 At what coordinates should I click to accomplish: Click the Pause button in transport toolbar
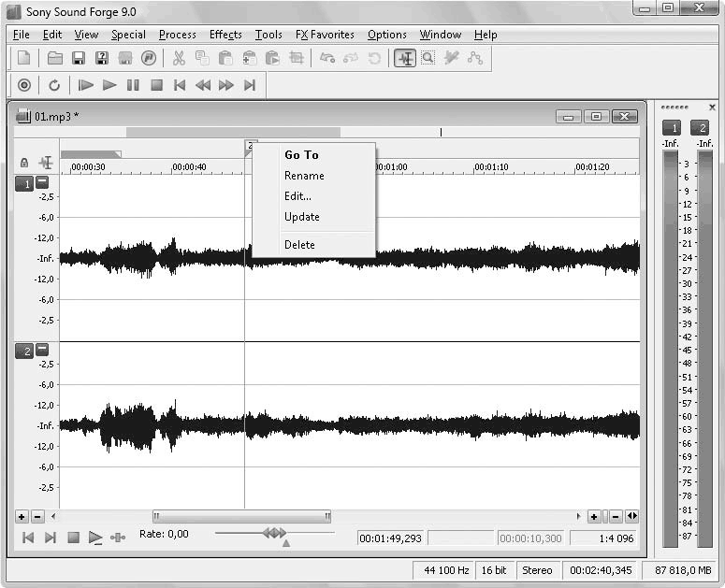coord(133,85)
